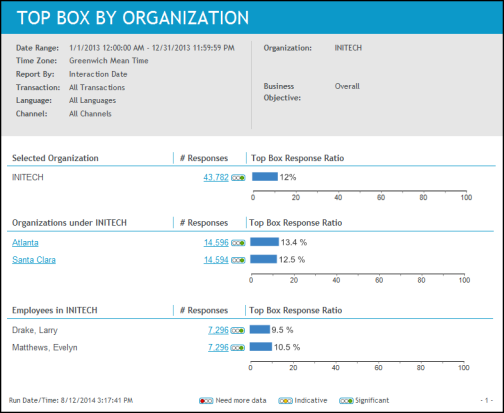Click the INITECH 12% ratio bar
The width and height of the screenshot is (504, 413).
click(265, 177)
